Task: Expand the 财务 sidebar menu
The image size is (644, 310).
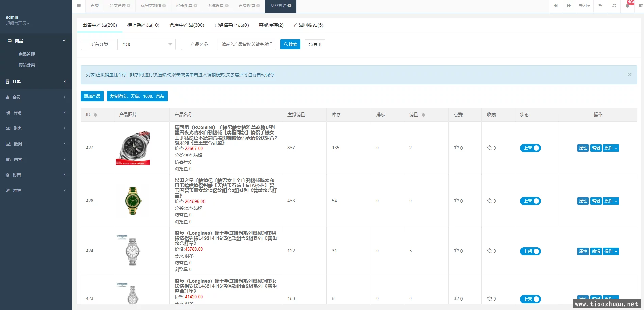Action: 36,128
